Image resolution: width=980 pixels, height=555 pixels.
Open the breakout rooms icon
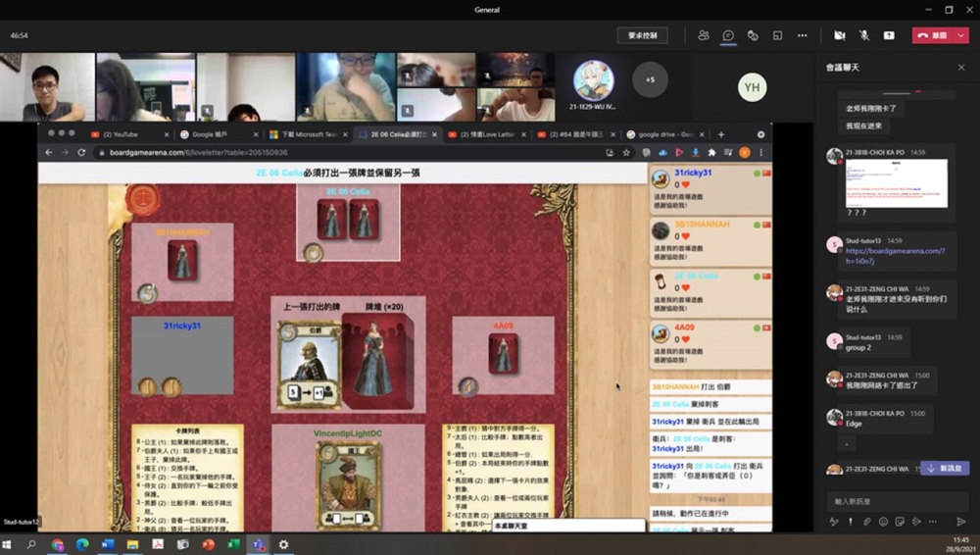(x=777, y=35)
